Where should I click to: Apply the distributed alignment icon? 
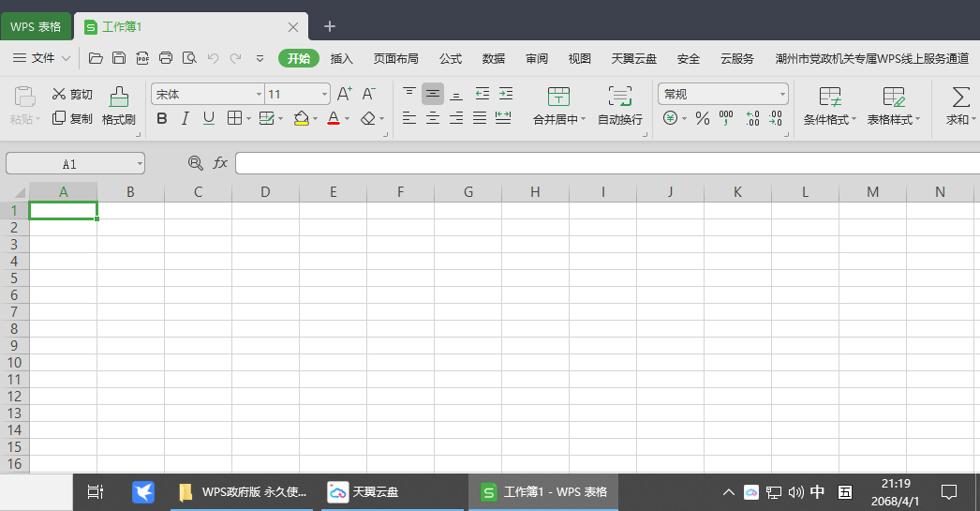(x=503, y=117)
